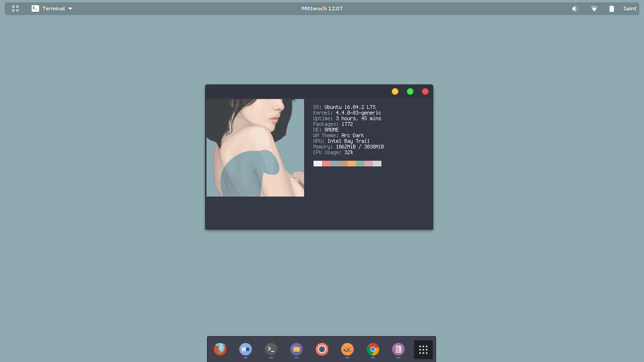644x362 pixels.
Task: Click the yellow minimize window button
Action: point(395,91)
